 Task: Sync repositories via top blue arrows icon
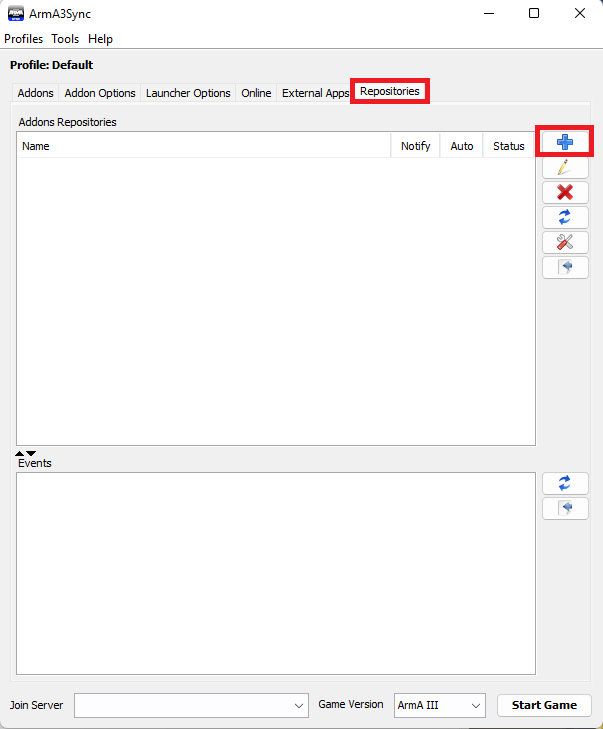pos(565,218)
